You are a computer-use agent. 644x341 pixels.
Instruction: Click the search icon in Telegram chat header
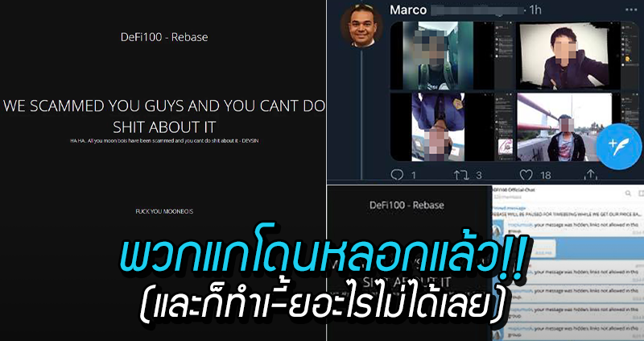coord(629,193)
